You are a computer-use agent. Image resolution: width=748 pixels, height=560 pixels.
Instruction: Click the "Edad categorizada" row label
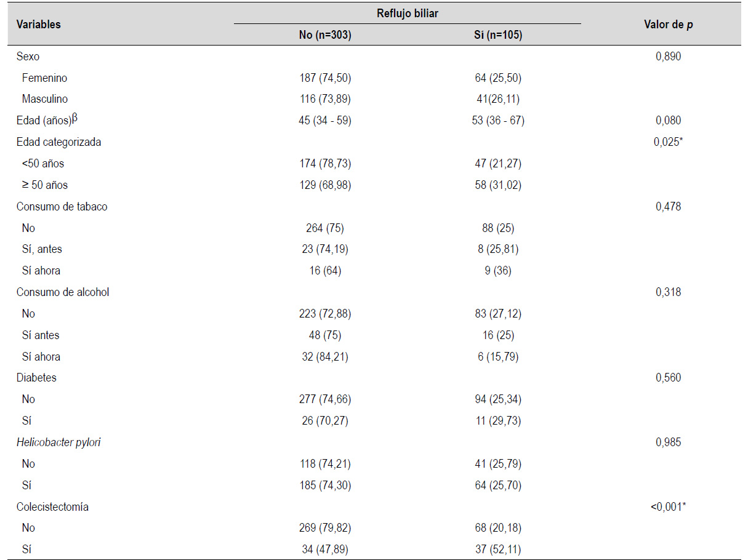pyautogui.click(x=58, y=142)
